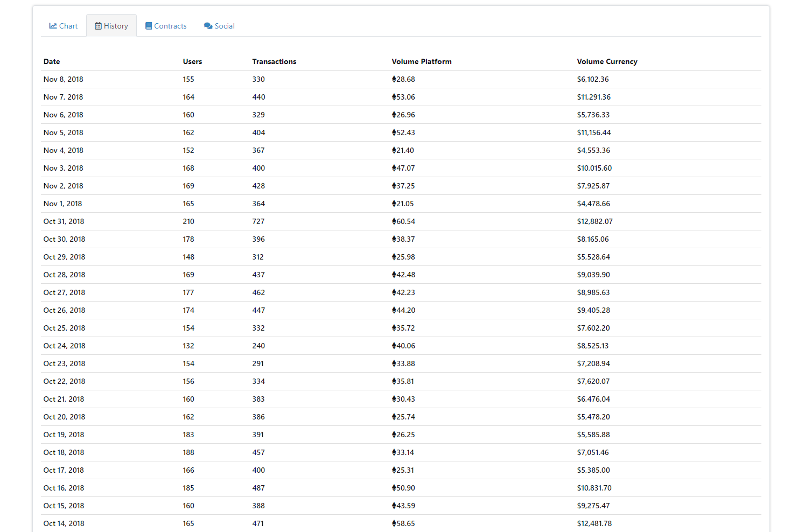Select the History tab
Image resolution: width=805 pixels, height=532 pixels.
point(111,26)
